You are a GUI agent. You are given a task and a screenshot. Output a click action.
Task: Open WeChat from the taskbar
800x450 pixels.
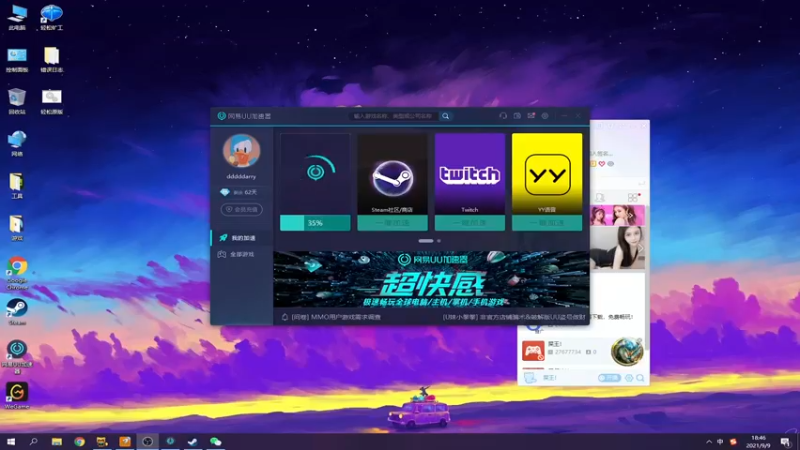215,441
